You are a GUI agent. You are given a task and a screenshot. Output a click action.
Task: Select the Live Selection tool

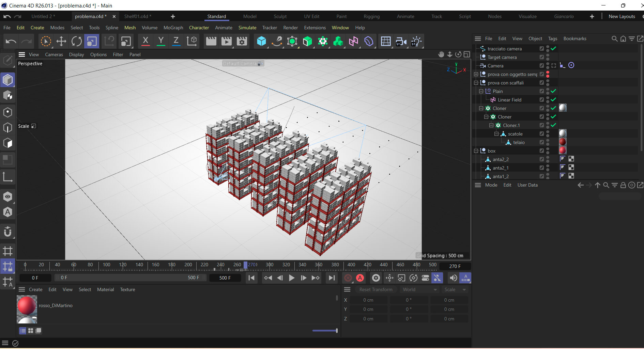point(46,42)
